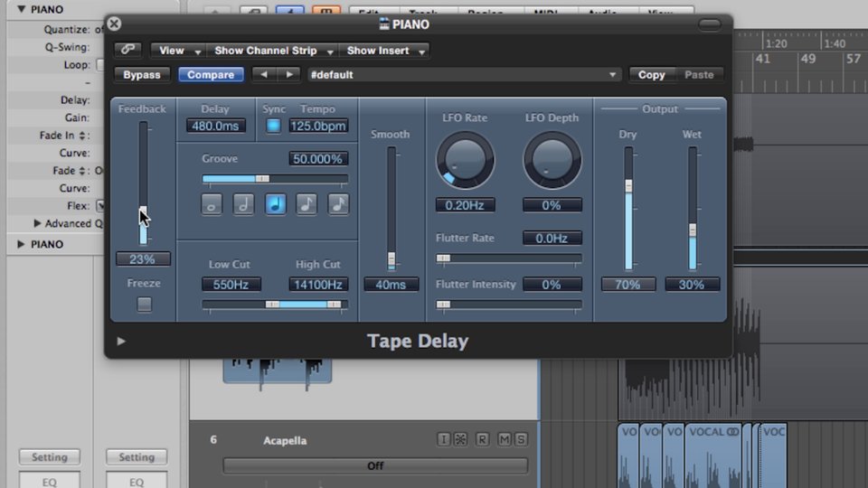
Task: Click the LFO Depth 0% field
Action: 552,205
